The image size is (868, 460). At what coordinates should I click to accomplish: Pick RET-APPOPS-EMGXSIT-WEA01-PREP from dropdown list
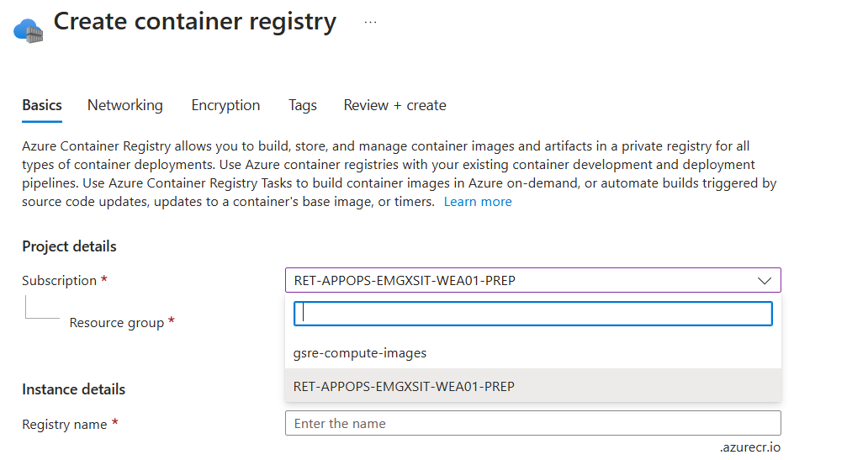click(x=533, y=386)
